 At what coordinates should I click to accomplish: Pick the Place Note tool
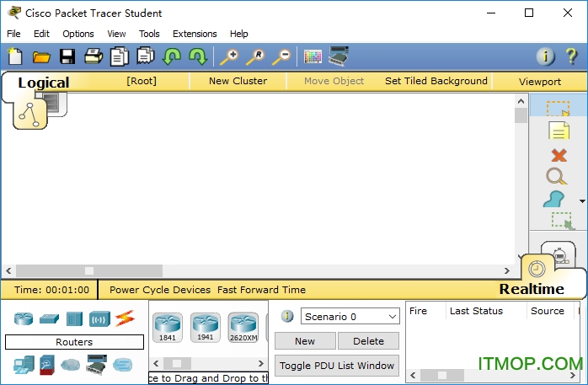[x=559, y=131]
